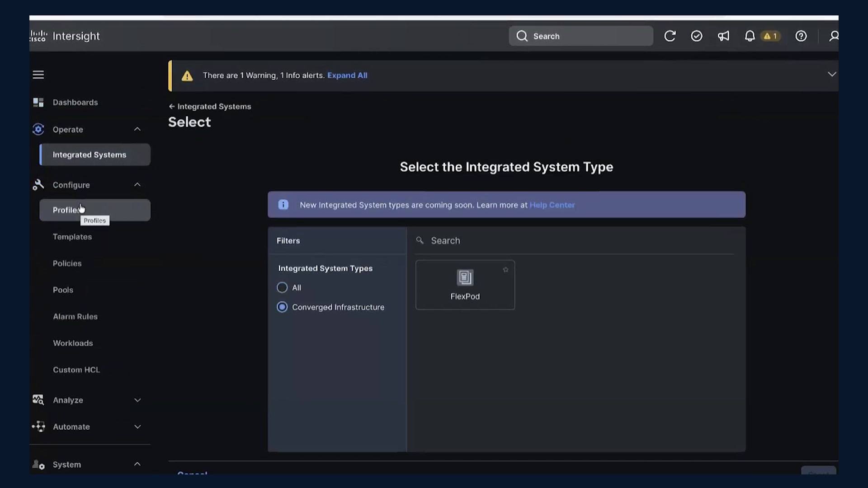The width and height of the screenshot is (868, 488).
Task: Click the Cisco logo
Action: click(x=38, y=36)
